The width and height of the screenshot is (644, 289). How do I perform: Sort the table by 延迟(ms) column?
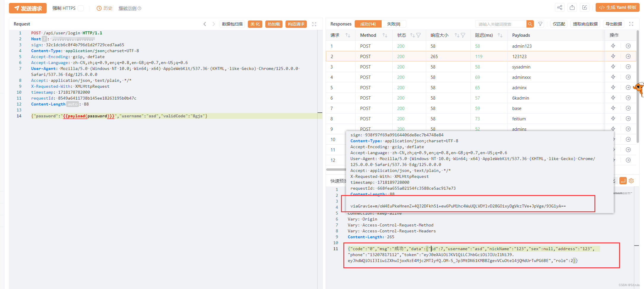[x=500, y=35]
